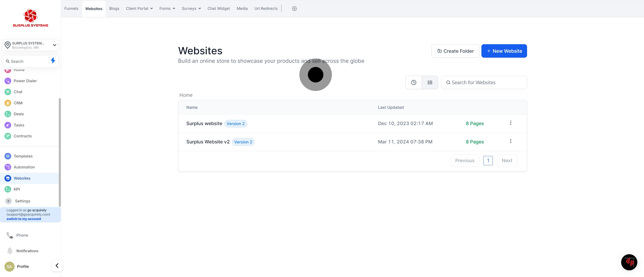Switch to list view icon

[x=430, y=82]
